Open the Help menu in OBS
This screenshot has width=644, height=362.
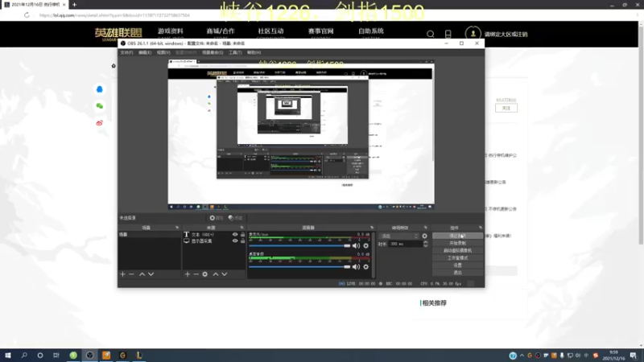click(254, 52)
